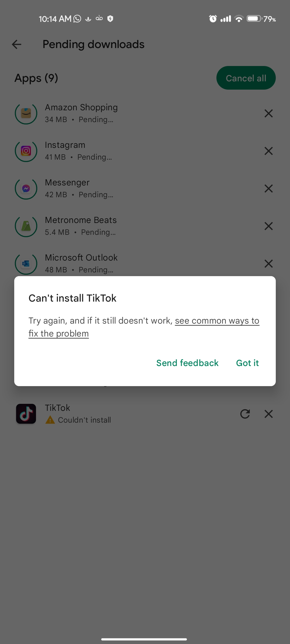Tap the alarm status bar icon

tap(213, 19)
